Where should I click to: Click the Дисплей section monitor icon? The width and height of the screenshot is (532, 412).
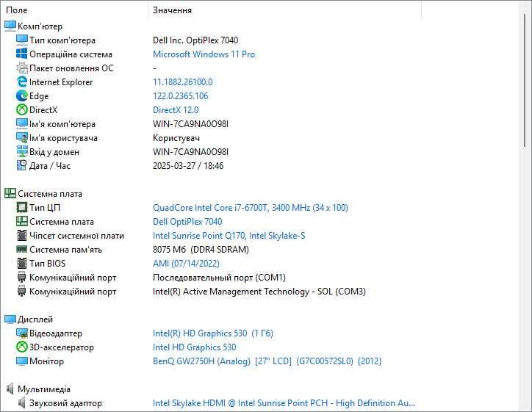[10, 319]
